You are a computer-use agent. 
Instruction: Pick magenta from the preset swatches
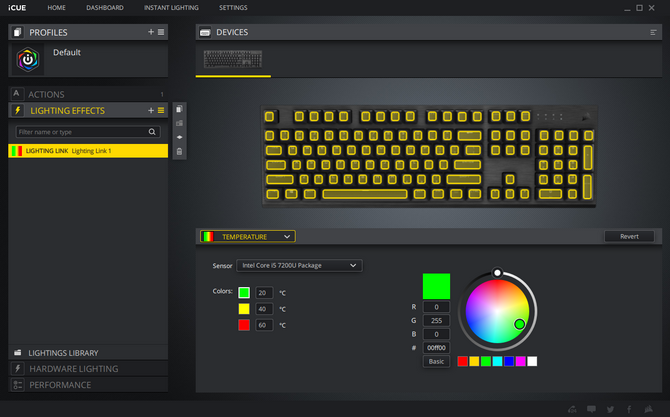click(520, 361)
